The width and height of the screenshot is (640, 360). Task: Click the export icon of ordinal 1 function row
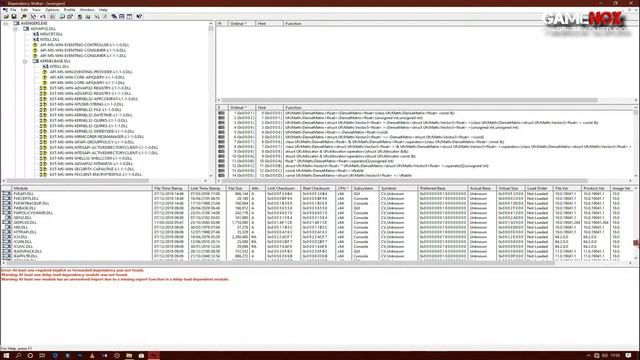point(221,113)
